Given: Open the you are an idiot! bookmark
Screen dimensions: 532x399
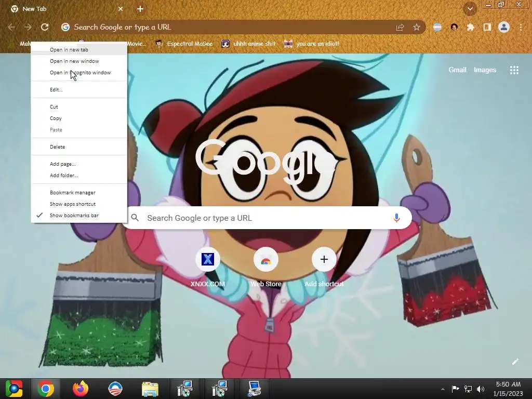Looking at the screenshot, I should point(312,44).
